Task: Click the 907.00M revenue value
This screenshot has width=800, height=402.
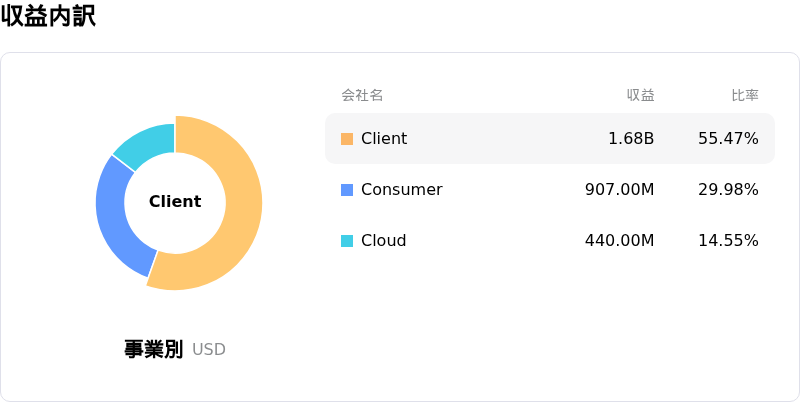Action: [619, 190]
